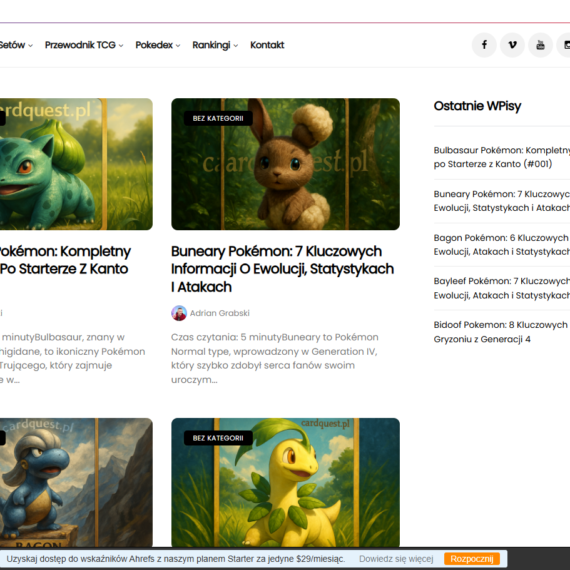
Task: Open the Facebook social icon
Action: pyautogui.click(x=484, y=45)
